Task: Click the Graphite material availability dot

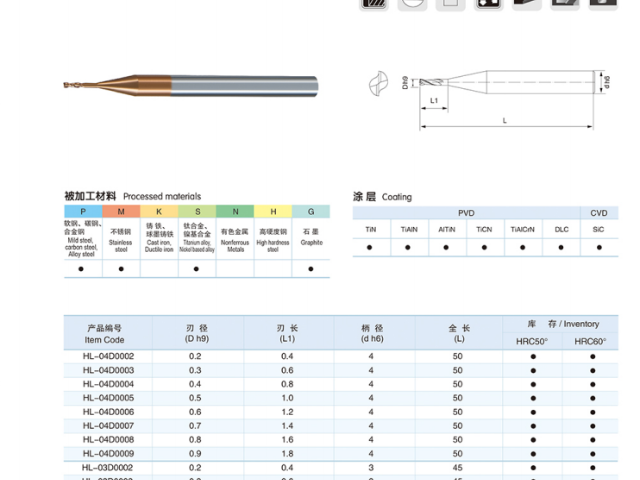Action: pyautogui.click(x=311, y=268)
